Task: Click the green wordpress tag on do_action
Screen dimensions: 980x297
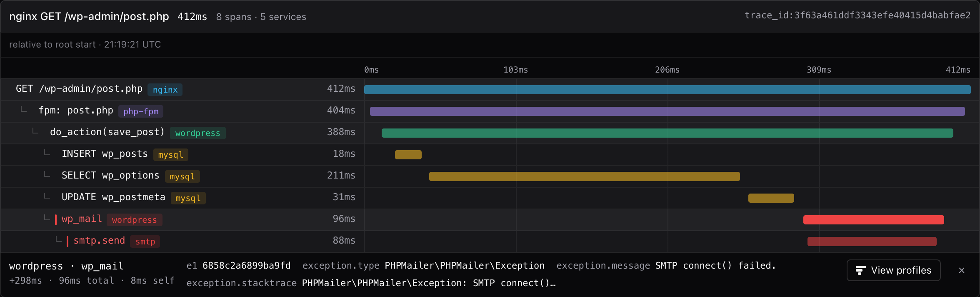Action: [197, 133]
